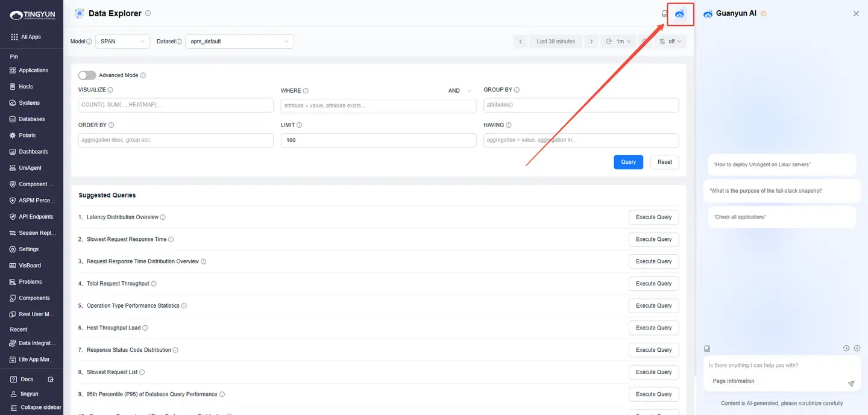Screen dimensions: 868x415
Task: Execute the Slowest Request Response Time query
Action: click(653, 239)
